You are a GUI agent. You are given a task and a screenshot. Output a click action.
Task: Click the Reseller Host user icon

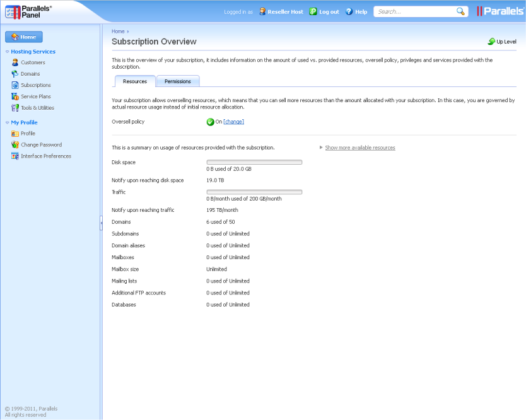262,11
